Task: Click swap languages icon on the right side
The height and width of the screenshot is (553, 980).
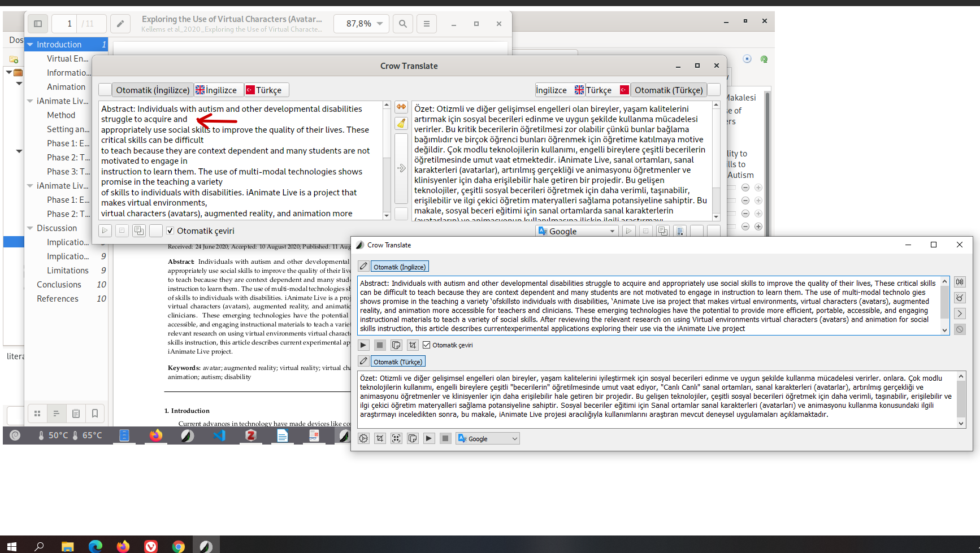Action: click(960, 282)
